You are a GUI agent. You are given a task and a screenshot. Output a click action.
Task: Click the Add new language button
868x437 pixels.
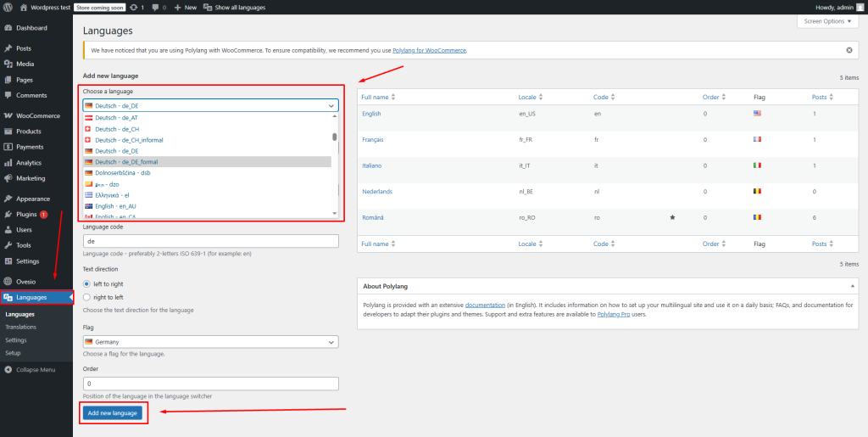[x=113, y=413]
